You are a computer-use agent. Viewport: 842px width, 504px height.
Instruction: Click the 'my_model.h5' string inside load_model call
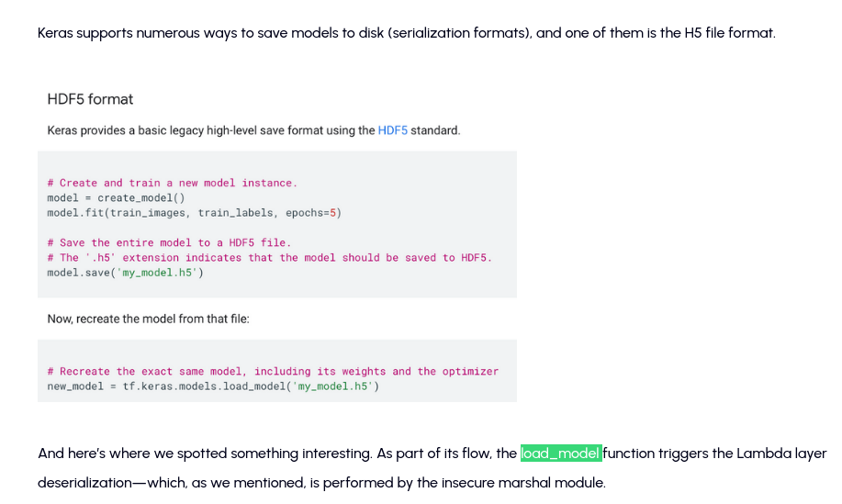331,386
